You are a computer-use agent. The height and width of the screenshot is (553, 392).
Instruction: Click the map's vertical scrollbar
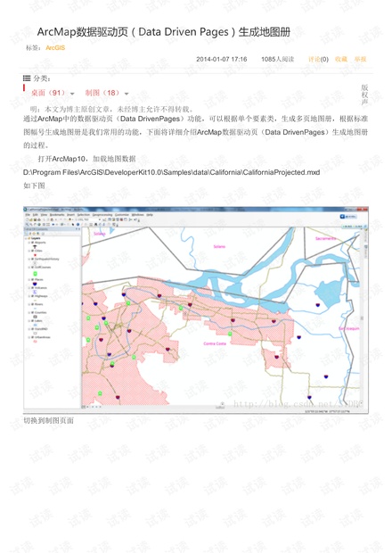click(362, 318)
